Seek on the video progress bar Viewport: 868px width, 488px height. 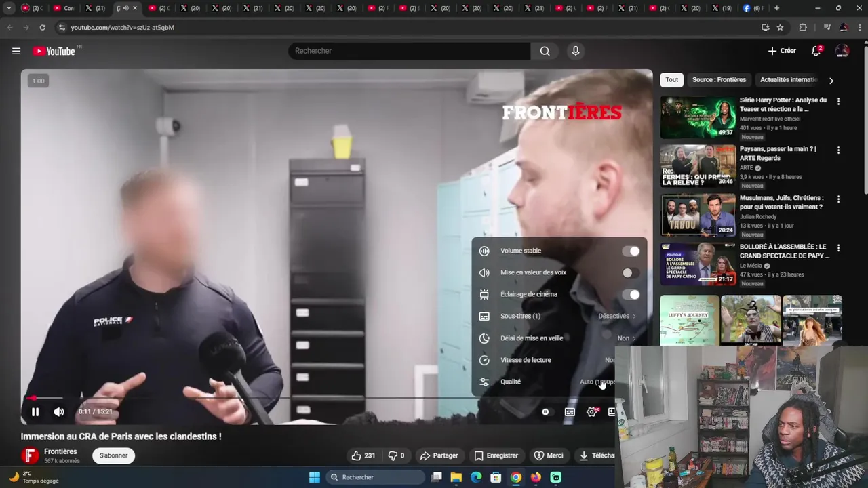point(336,398)
